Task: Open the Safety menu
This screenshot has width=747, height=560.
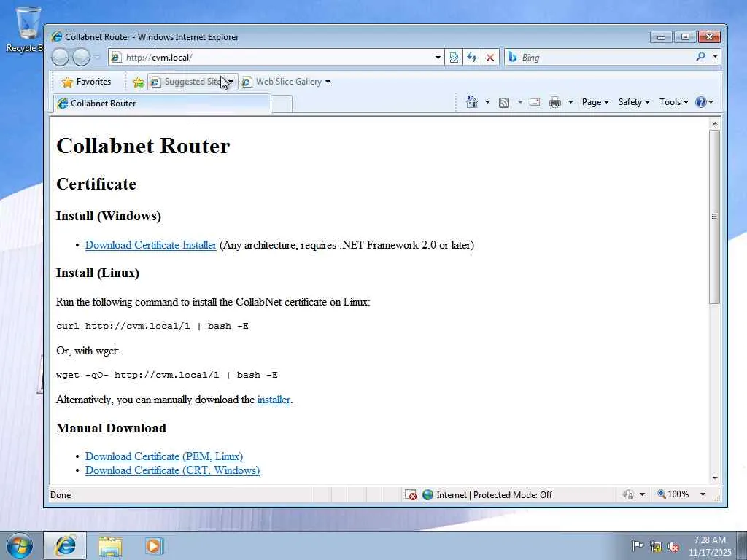Action: (x=634, y=102)
